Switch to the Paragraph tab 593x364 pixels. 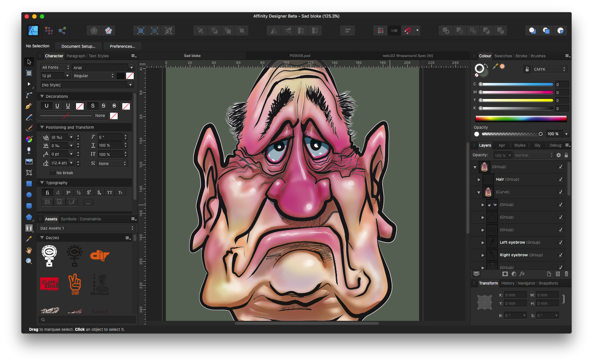point(76,56)
